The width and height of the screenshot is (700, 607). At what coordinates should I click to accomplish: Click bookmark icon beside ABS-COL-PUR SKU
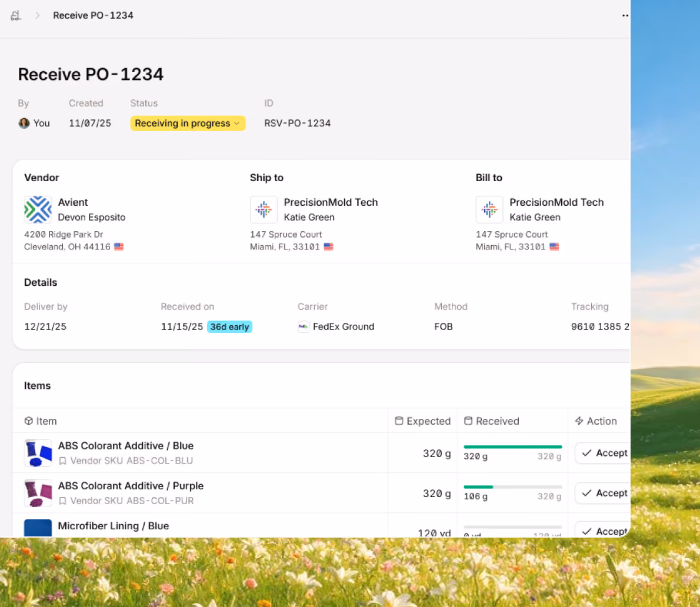point(62,501)
